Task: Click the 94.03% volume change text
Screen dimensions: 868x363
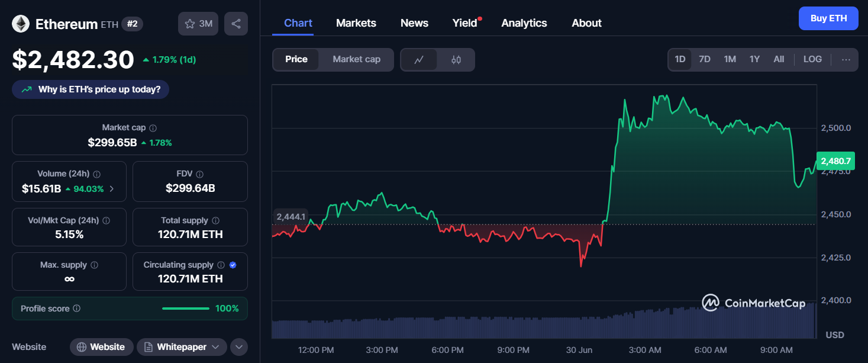Action: click(x=89, y=189)
